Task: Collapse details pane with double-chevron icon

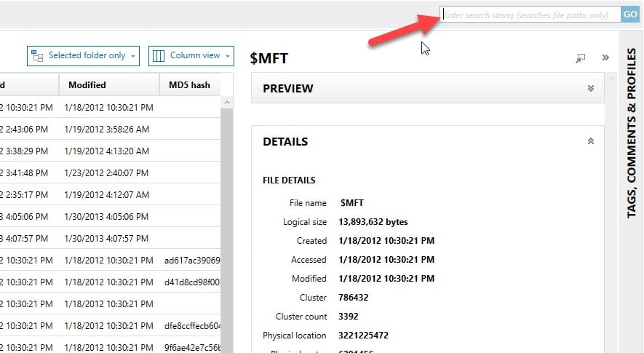Action: [x=605, y=57]
